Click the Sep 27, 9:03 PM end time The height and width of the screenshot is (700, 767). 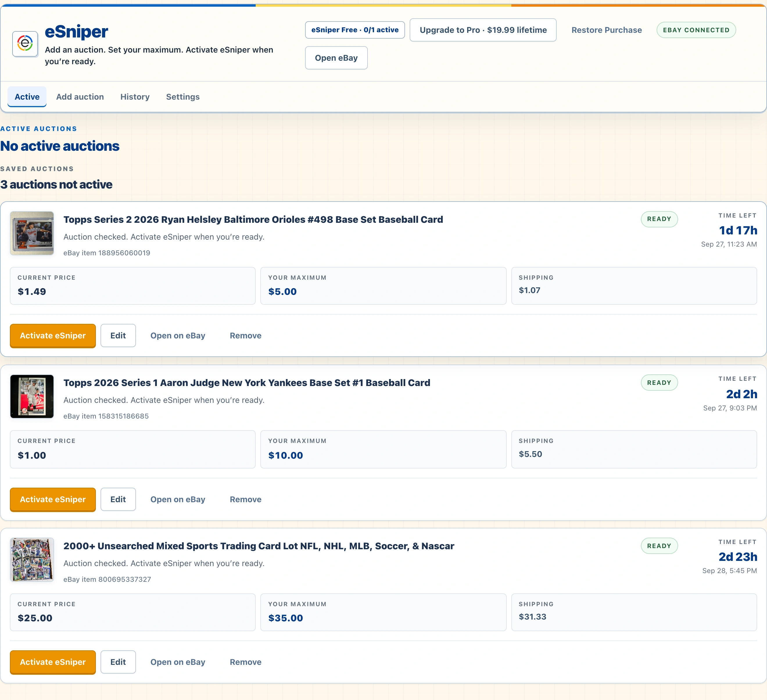(730, 408)
